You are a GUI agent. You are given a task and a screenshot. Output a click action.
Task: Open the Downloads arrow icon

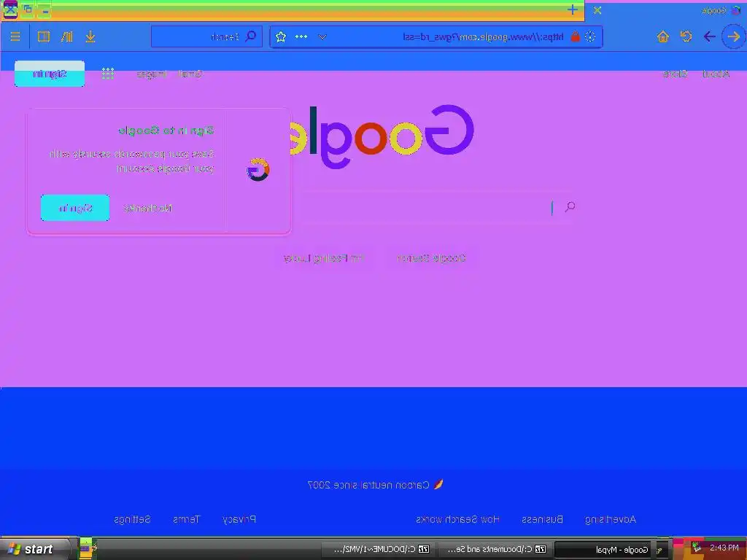[x=90, y=36]
